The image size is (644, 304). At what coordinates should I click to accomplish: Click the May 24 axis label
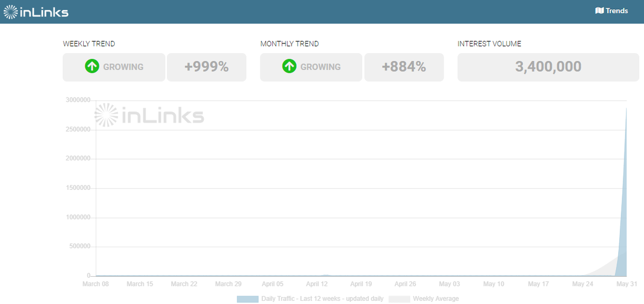pyautogui.click(x=582, y=284)
